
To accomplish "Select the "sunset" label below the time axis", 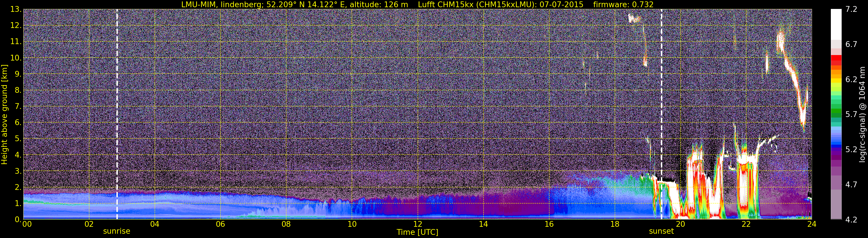I will (661, 231).
